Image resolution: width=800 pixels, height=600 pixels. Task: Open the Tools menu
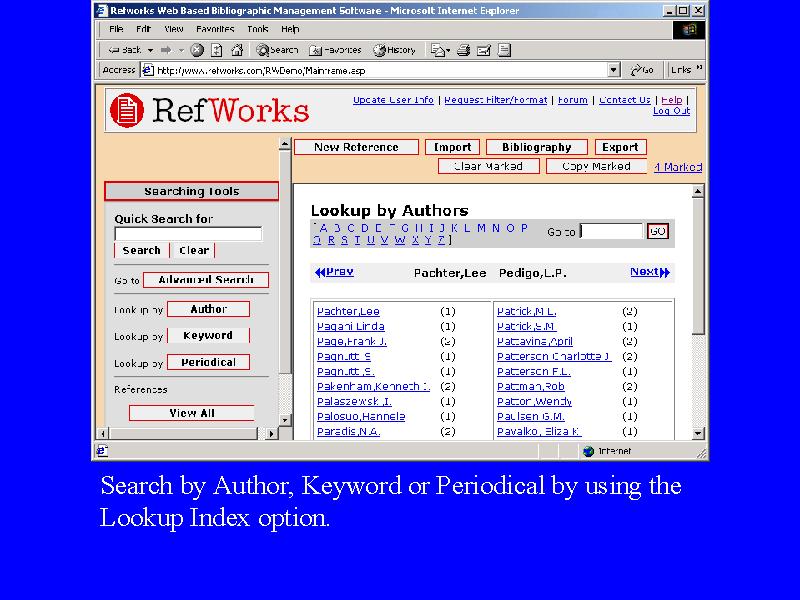(258, 29)
